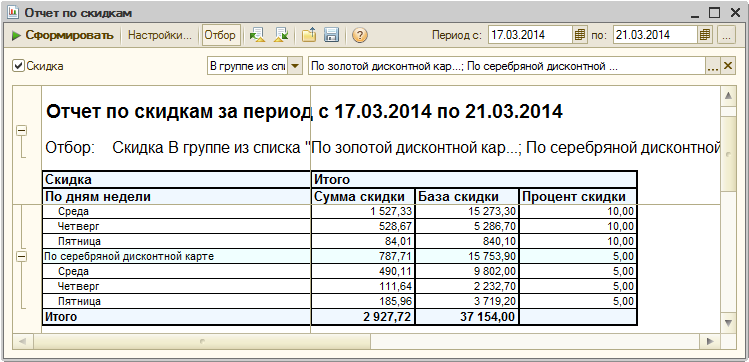Click the restore settings icon in toolbar
Image resolution: width=749 pixels, height=362 pixels.
tap(257, 35)
